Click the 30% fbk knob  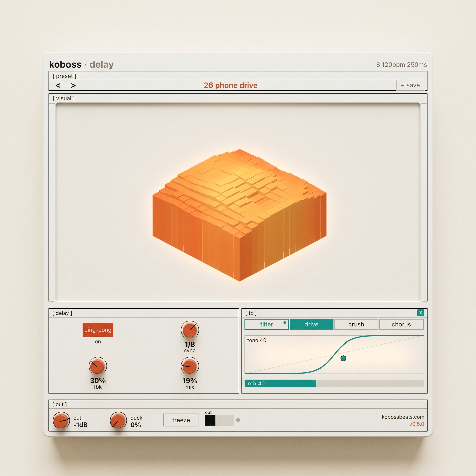(x=98, y=366)
